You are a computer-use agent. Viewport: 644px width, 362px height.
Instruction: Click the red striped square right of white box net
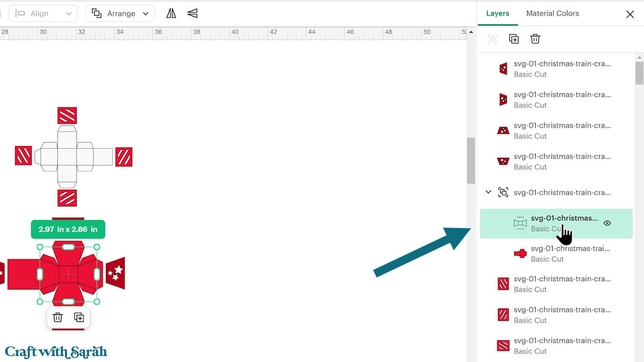(124, 157)
